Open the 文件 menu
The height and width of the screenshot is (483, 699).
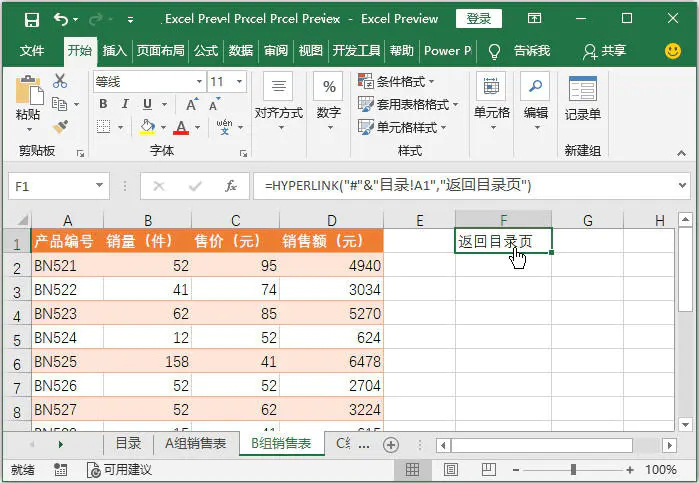[32, 51]
